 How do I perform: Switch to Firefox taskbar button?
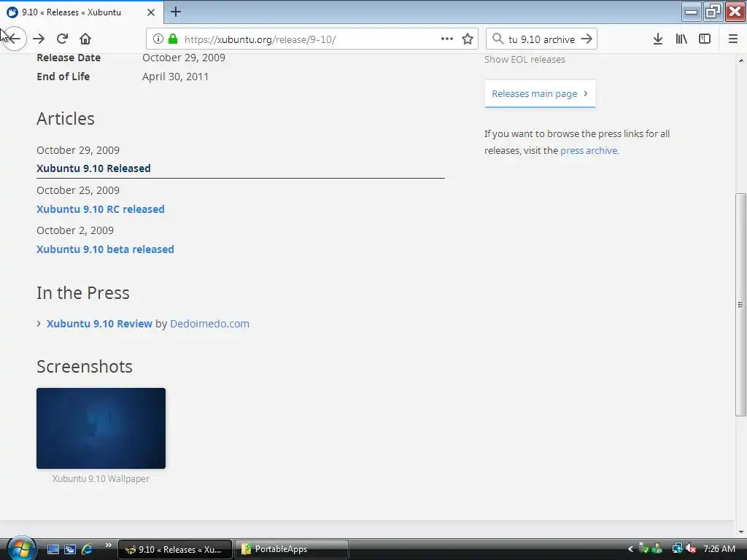(175, 549)
